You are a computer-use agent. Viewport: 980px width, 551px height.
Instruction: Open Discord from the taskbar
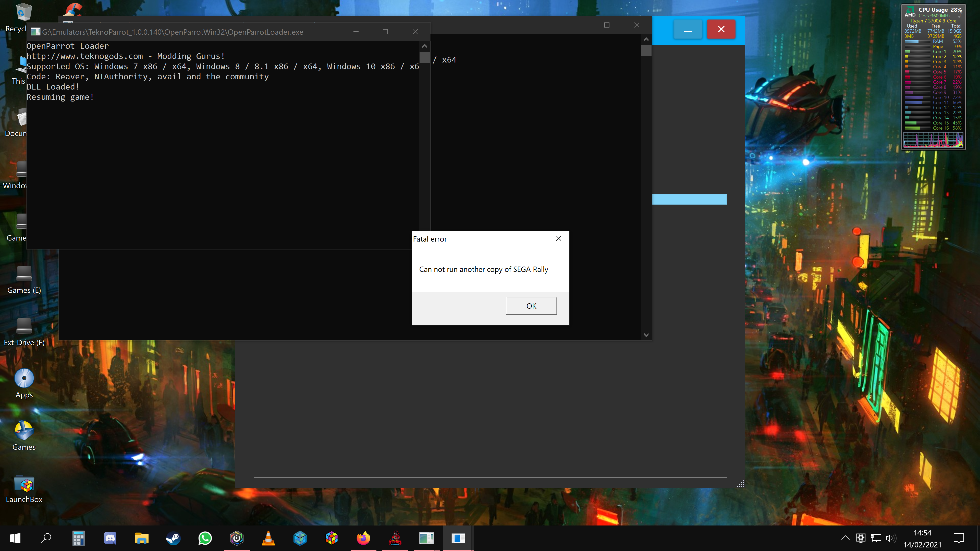click(x=110, y=538)
